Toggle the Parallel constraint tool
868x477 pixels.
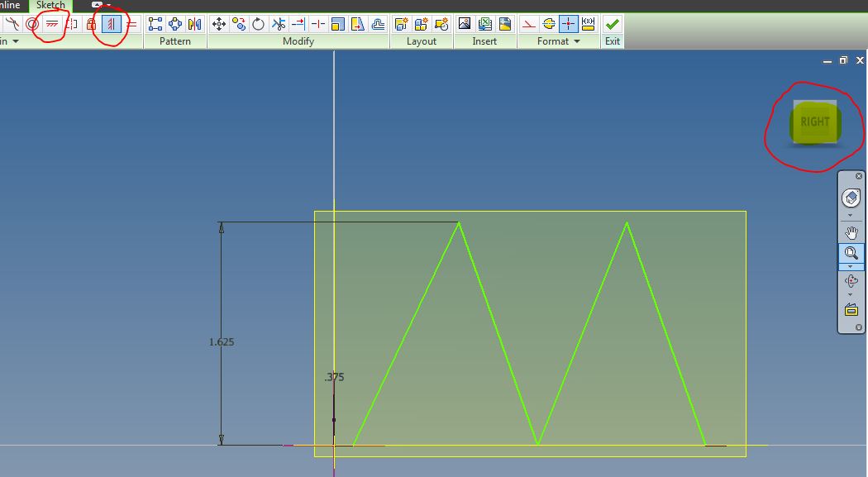point(51,25)
